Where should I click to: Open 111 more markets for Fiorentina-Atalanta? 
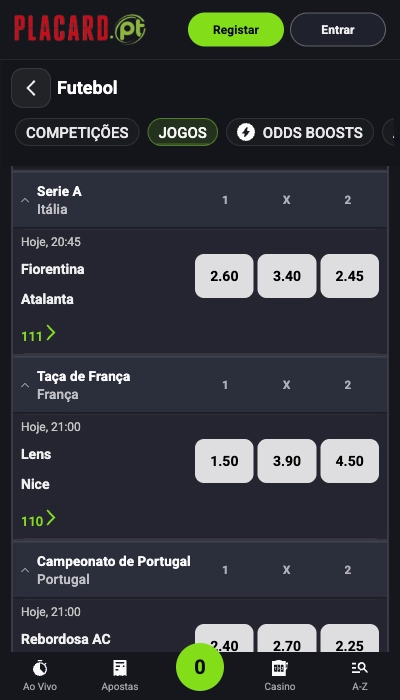tap(38, 334)
